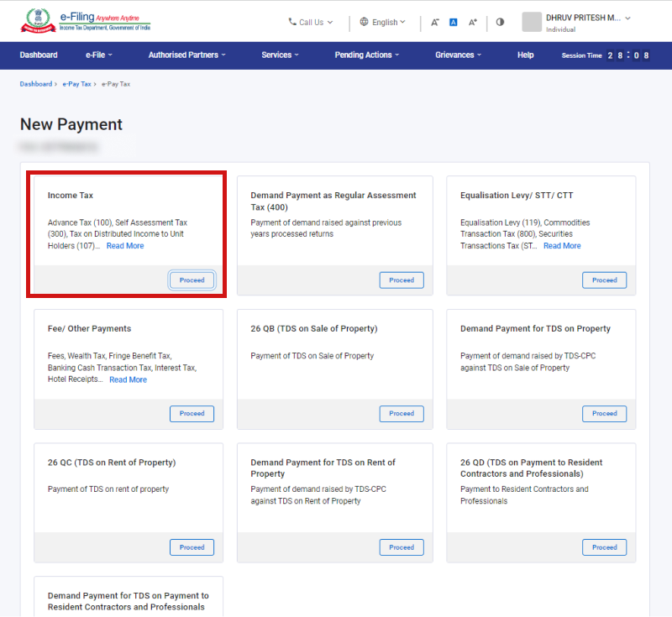Proceed with Demand Payment for TDS on Rent
The height and width of the screenshot is (617, 672).
click(x=402, y=547)
